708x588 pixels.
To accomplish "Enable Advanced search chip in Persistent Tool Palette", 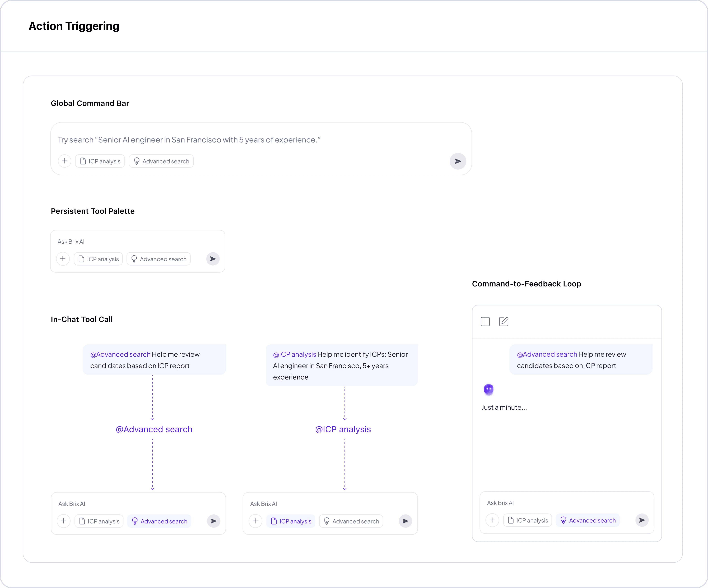I will (159, 259).
